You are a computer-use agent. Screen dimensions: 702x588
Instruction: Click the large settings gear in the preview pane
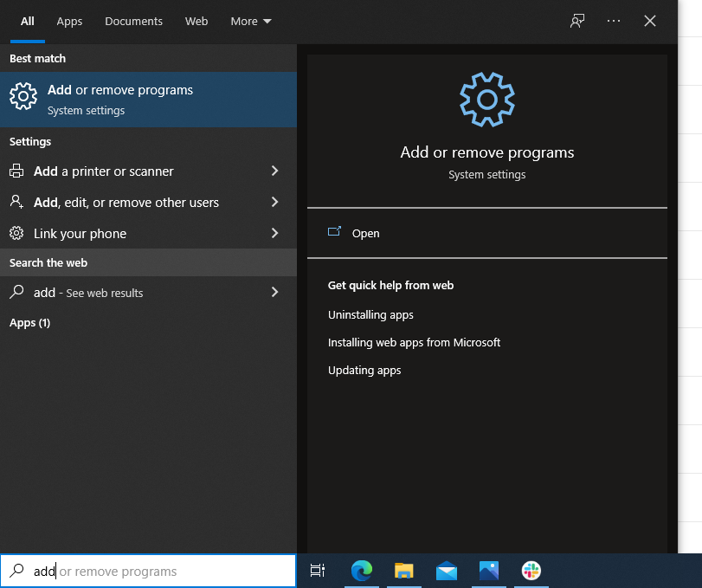(x=486, y=99)
